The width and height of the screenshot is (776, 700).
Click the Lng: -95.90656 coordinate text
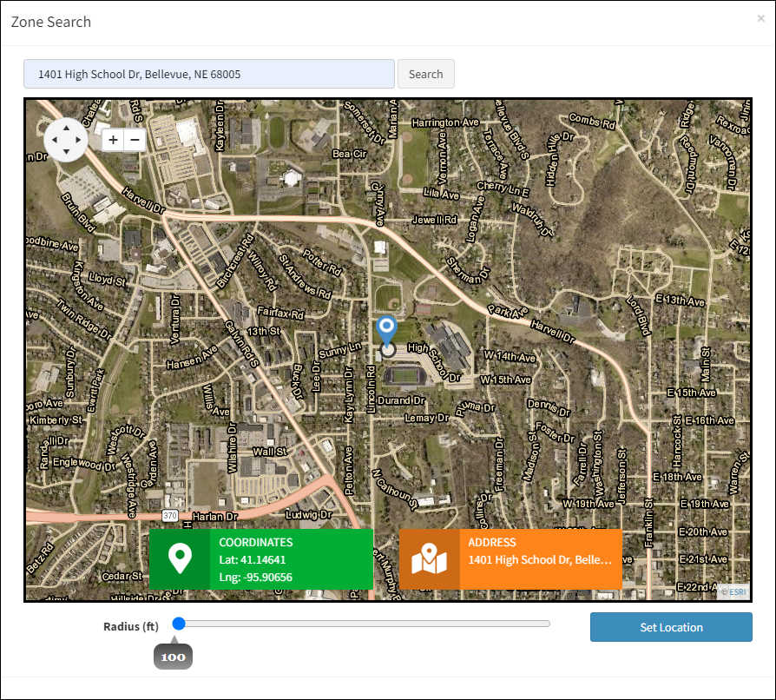click(256, 578)
